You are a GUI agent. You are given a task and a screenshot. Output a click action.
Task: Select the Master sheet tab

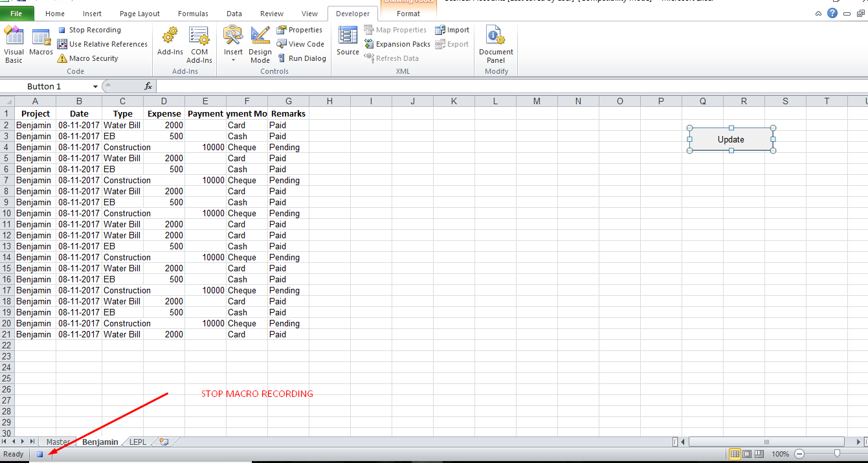coord(58,442)
